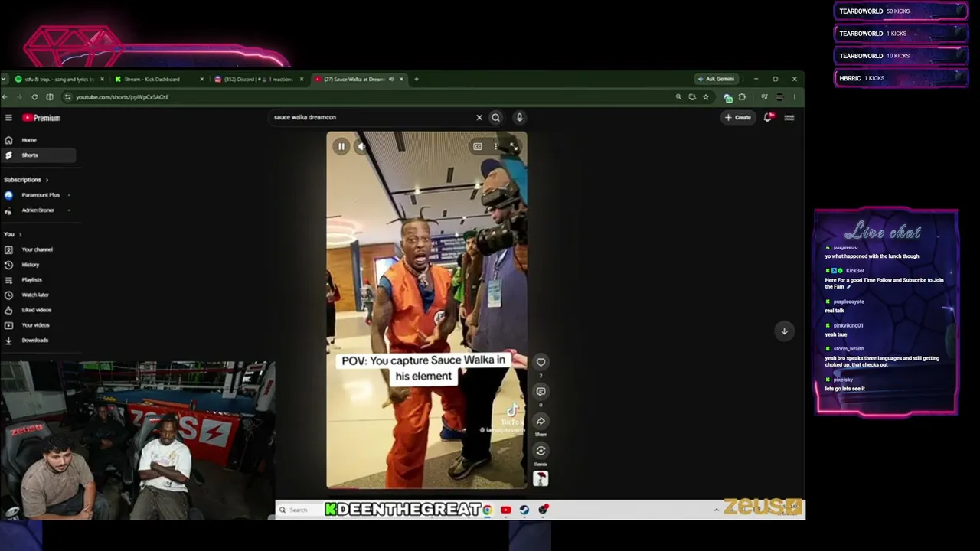980x551 pixels.
Task: Open the Short's sound thumbnail
Action: (x=541, y=479)
